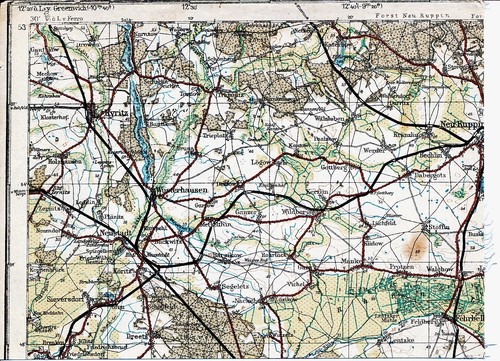The image size is (500, 361).
Task: Click the Segeletz village label
Action: pos(235,287)
